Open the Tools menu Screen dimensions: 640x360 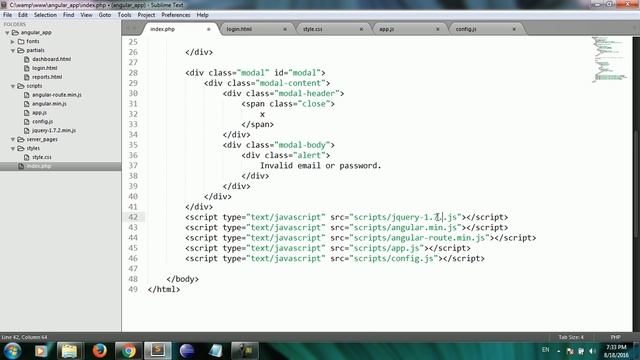tap(124, 15)
